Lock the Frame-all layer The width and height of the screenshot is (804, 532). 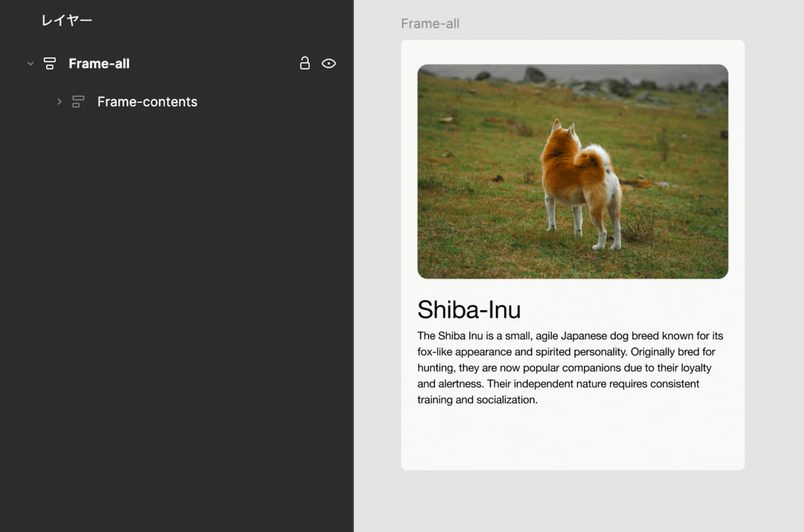click(x=304, y=64)
